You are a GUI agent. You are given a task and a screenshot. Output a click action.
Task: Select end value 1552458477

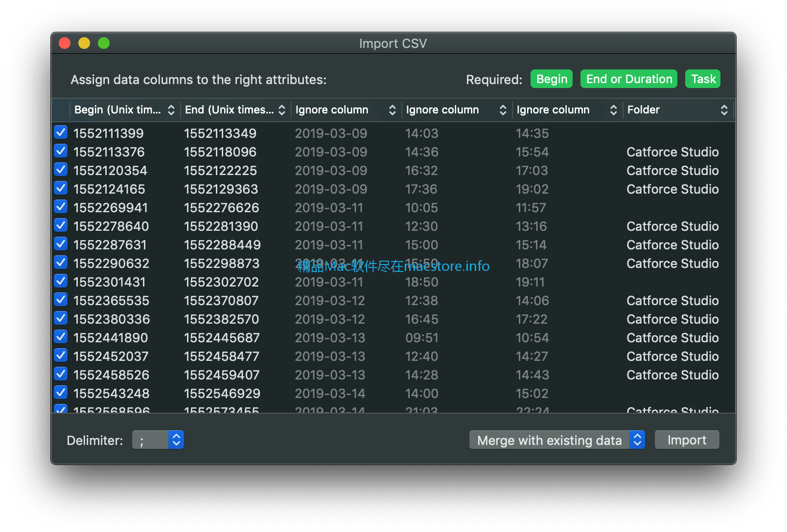point(222,356)
